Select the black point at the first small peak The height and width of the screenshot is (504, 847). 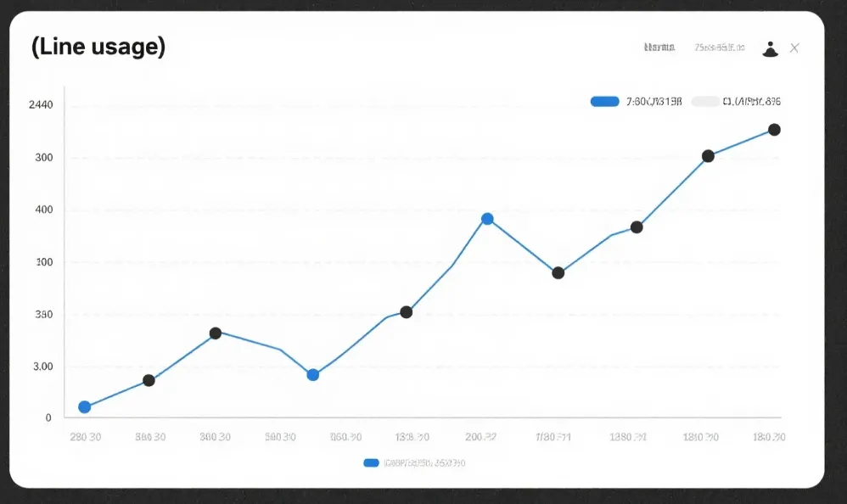coord(216,333)
